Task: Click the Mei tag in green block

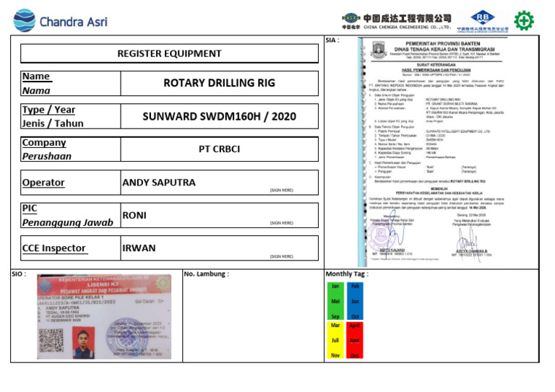Action: coord(335,301)
